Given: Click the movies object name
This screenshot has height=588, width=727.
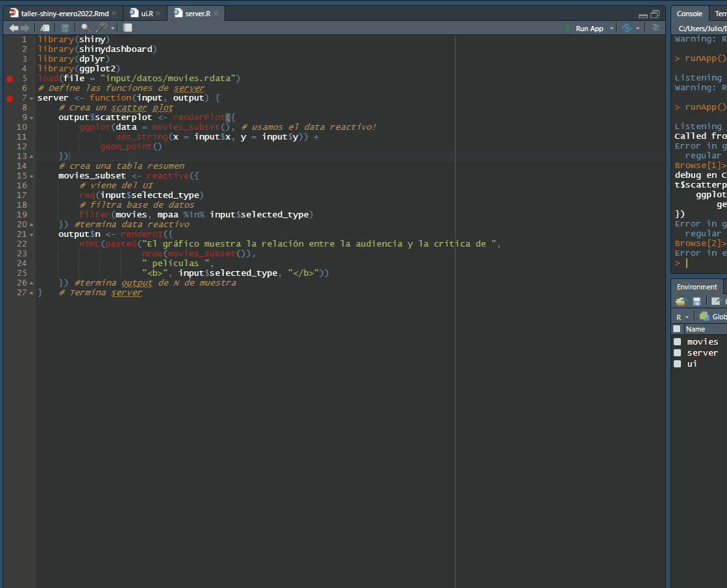Looking at the screenshot, I should pyautogui.click(x=702, y=342).
